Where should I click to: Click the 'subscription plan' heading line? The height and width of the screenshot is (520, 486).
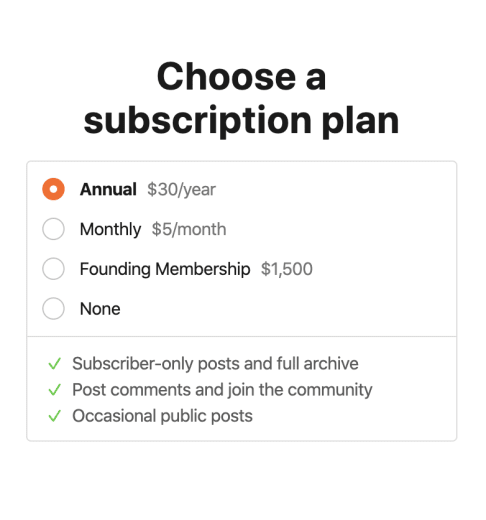click(241, 121)
